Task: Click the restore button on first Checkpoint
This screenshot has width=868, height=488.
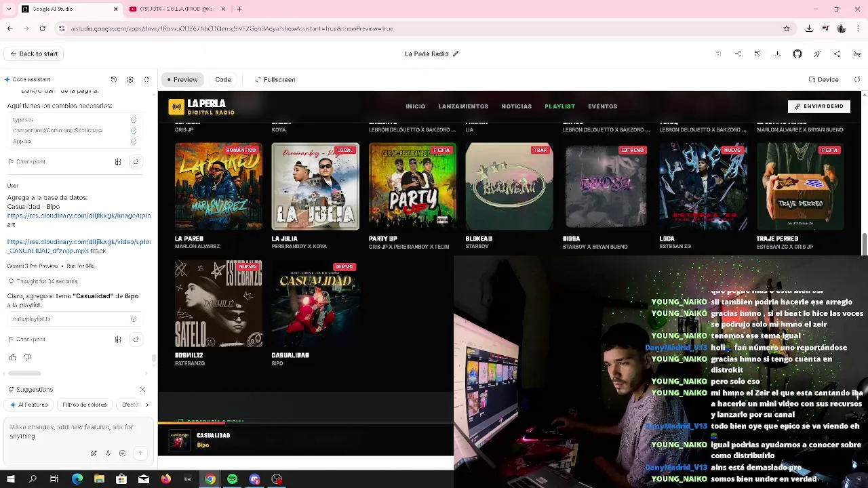Action: (136, 162)
